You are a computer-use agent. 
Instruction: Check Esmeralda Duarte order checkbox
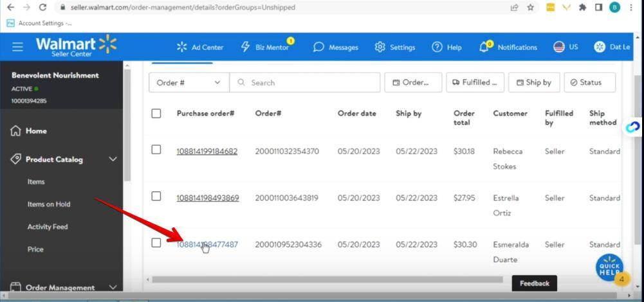point(156,242)
